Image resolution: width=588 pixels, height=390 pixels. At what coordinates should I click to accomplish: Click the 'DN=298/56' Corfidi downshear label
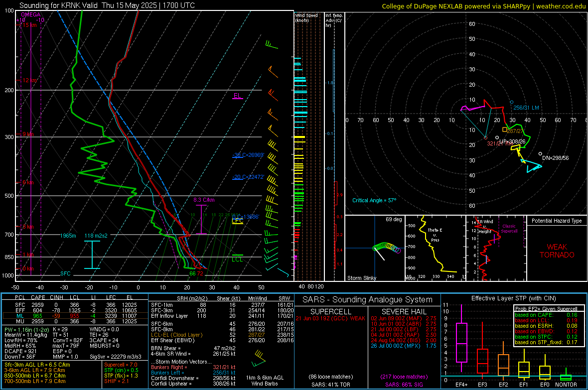point(556,158)
